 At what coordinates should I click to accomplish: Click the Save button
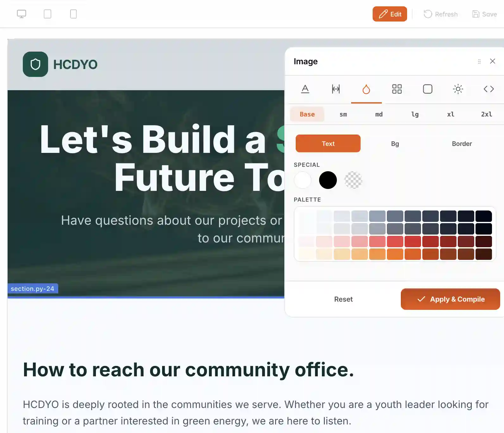(484, 14)
